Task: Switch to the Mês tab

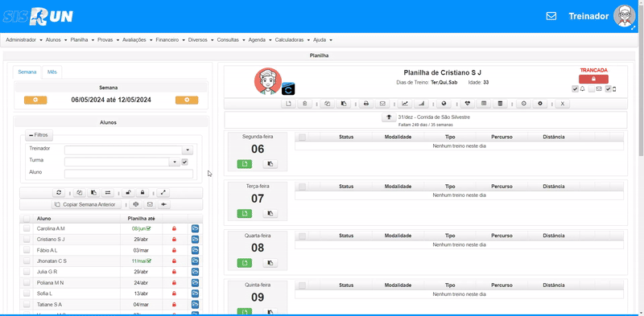Action: tap(52, 72)
